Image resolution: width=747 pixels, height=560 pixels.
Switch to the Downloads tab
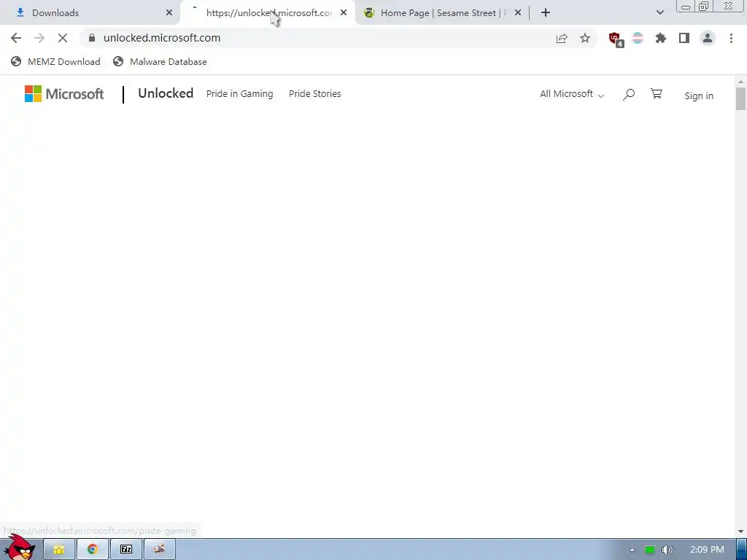(90, 13)
